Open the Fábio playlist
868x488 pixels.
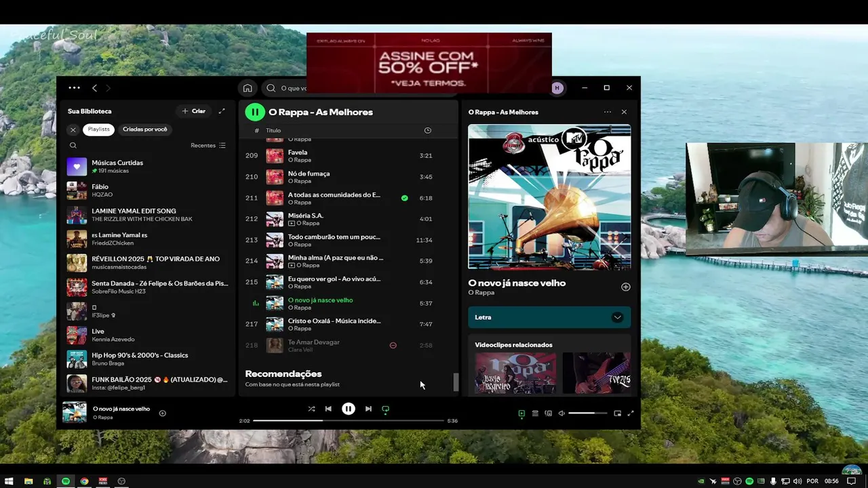pyautogui.click(x=148, y=190)
